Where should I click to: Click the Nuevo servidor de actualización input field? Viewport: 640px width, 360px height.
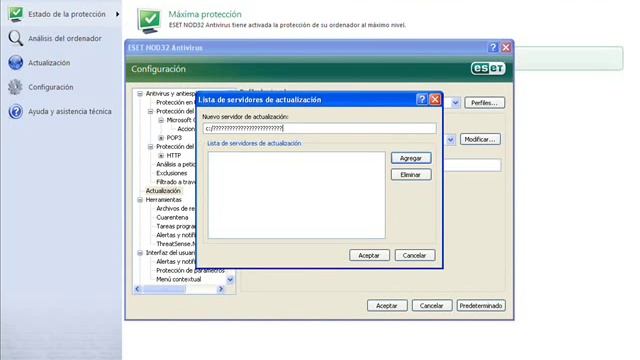[319, 128]
